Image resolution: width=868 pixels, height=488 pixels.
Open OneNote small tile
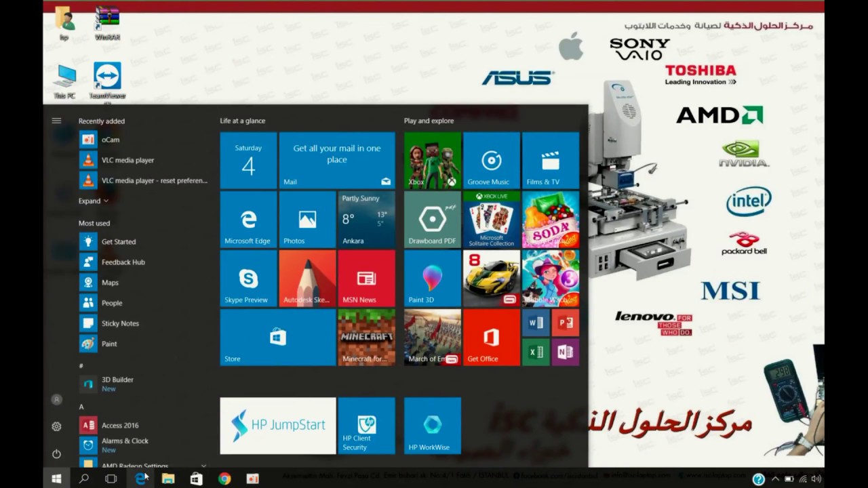point(566,352)
